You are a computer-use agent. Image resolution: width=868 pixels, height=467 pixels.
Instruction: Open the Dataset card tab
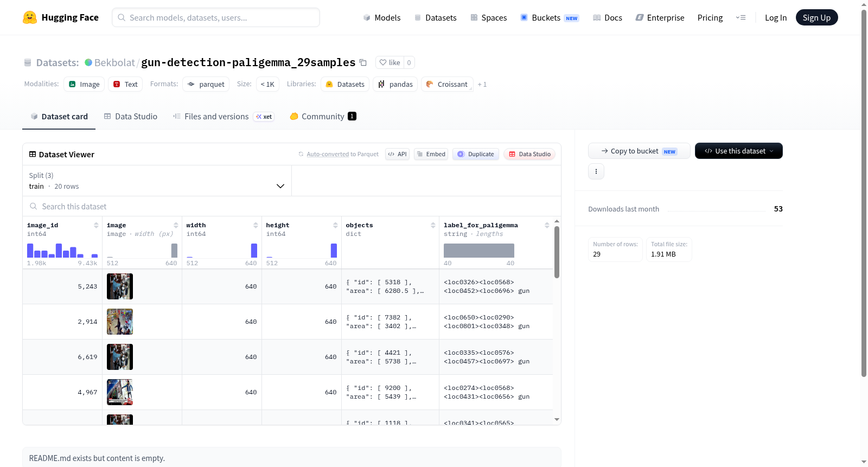click(x=59, y=117)
